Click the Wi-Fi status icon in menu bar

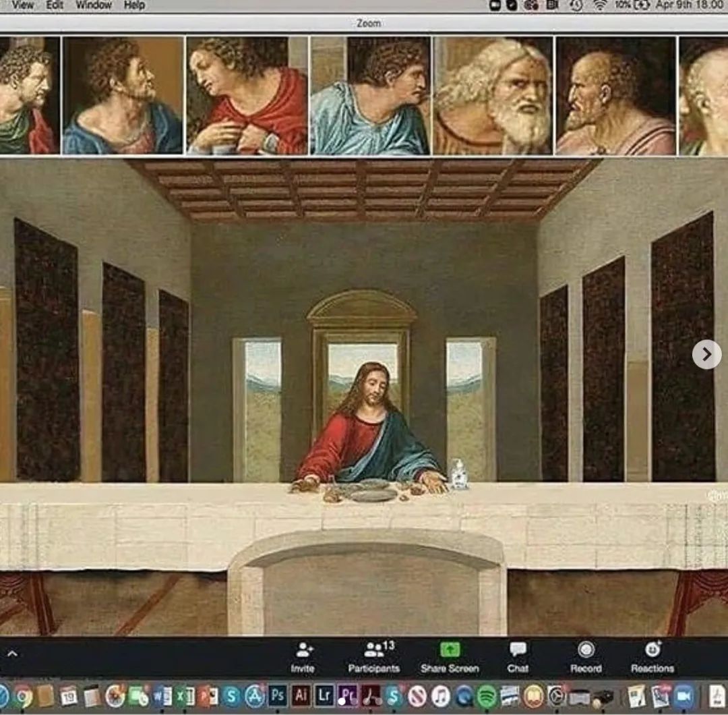pyautogui.click(x=600, y=5)
